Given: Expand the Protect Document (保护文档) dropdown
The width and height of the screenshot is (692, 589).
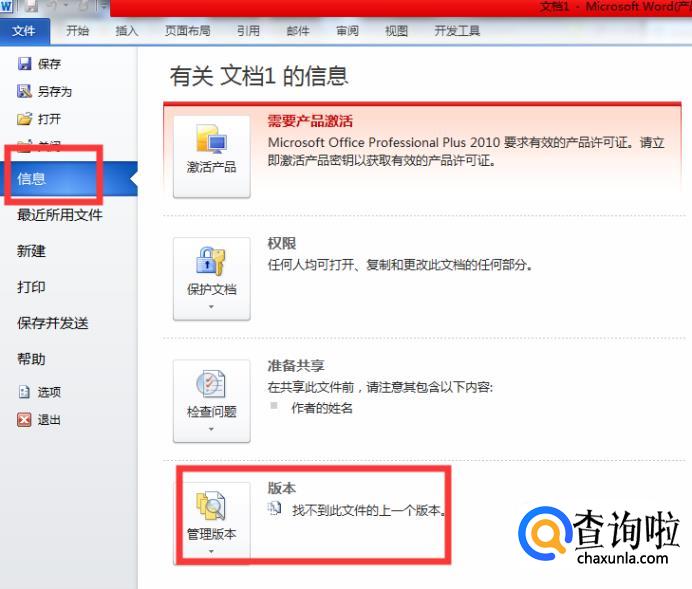Looking at the screenshot, I should click(211, 307).
